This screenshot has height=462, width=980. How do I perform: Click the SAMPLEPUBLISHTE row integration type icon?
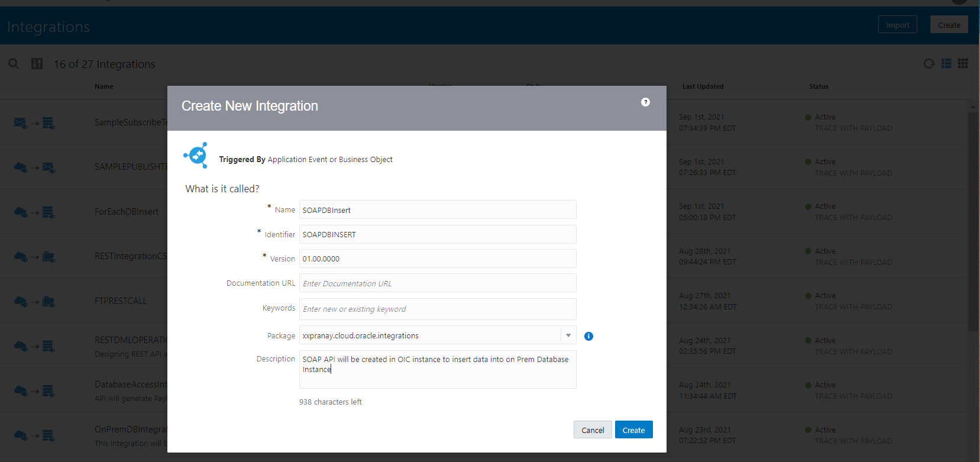34,167
